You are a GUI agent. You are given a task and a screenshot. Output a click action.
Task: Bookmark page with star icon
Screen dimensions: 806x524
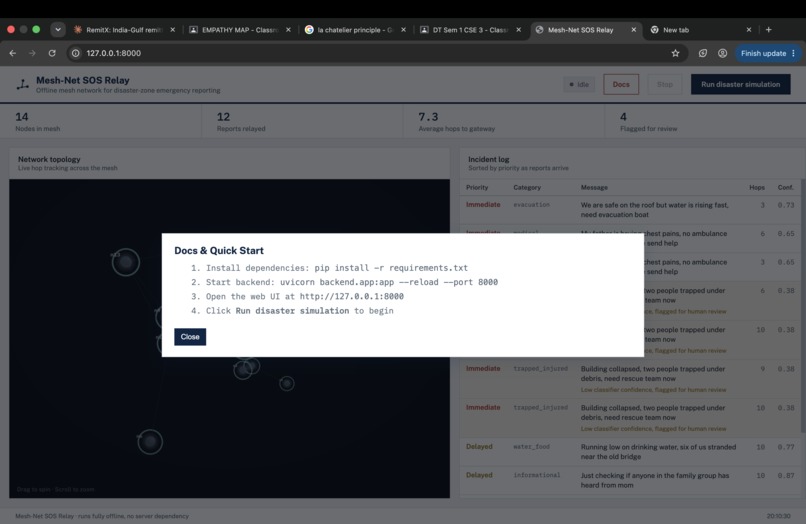pyautogui.click(x=675, y=53)
